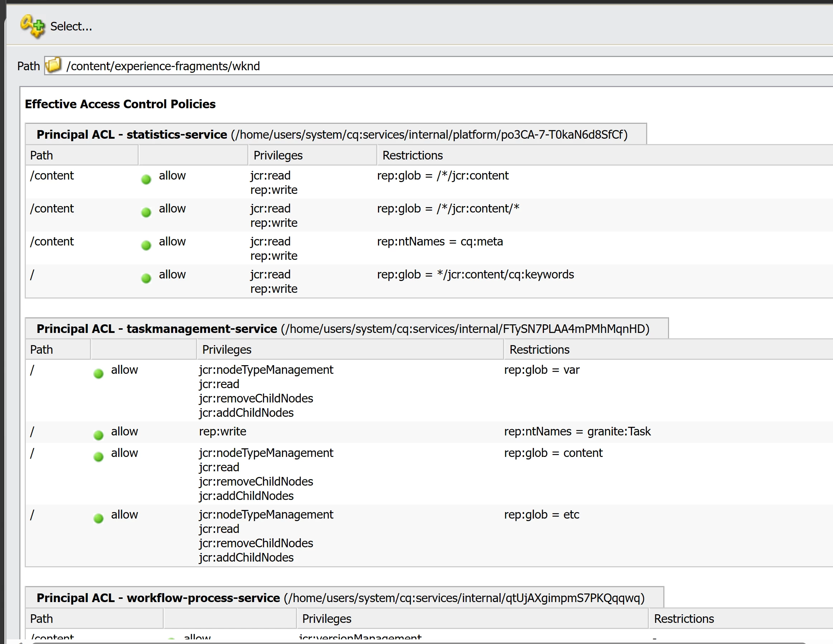Click Privileges column header in statistics-service table

(x=278, y=155)
